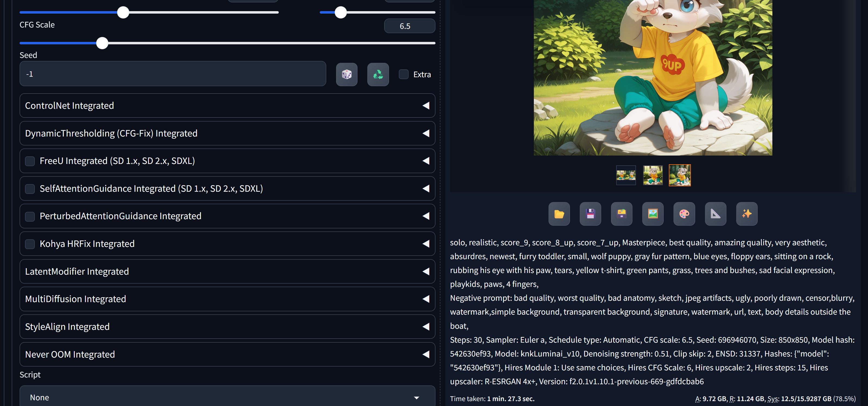868x406 pixels.
Task: Select the first gallery thumbnail
Action: pyautogui.click(x=626, y=175)
